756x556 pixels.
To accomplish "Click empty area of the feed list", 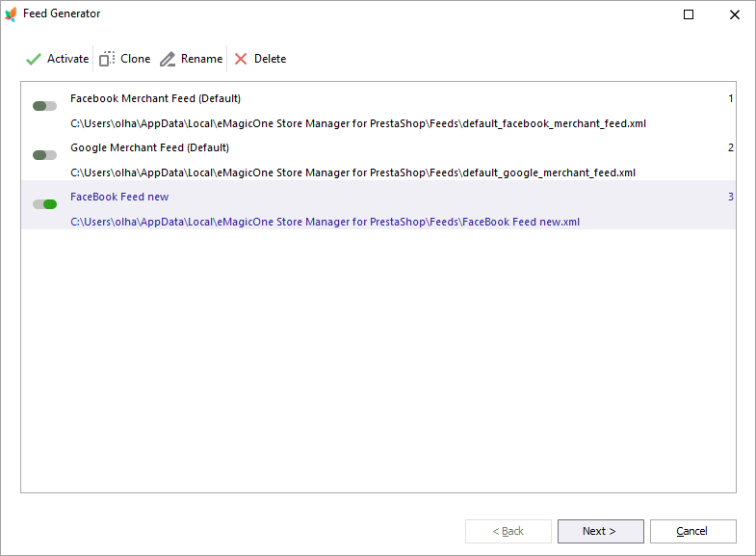I will pos(378,360).
